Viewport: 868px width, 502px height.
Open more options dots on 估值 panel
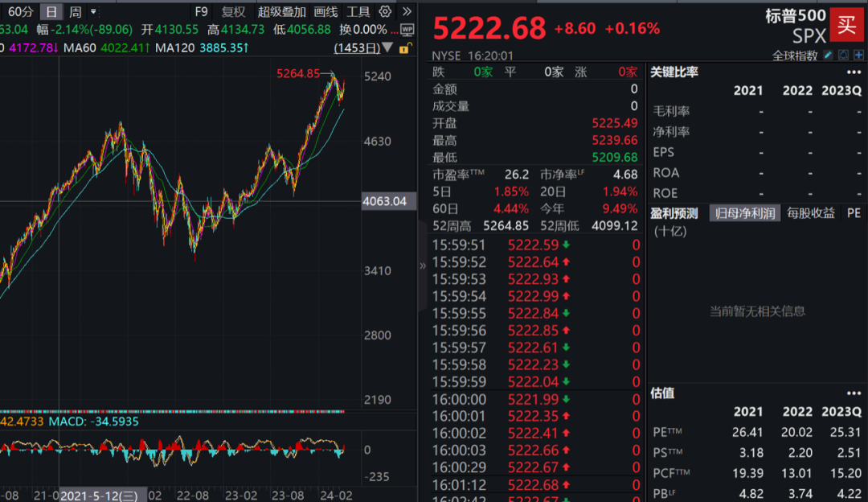click(x=854, y=393)
